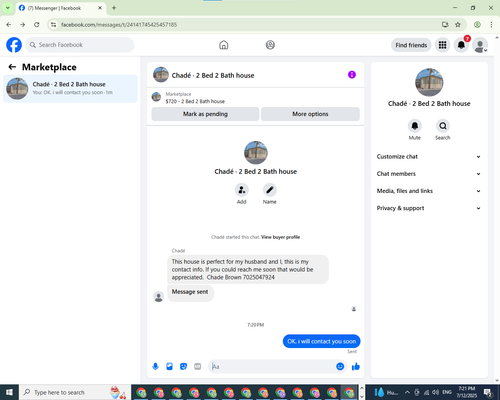Image resolution: width=500 pixels, height=400 pixels.
Task: Open the taskbar volume icon
Action: point(435,392)
